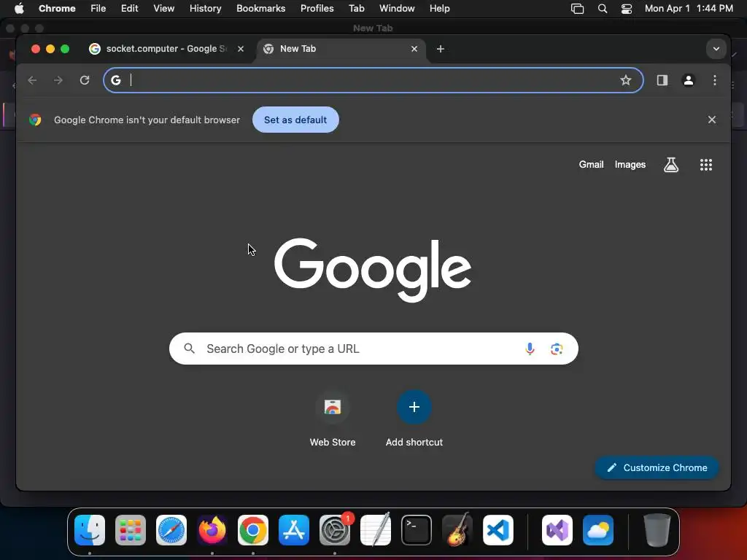
Task: Open the Weather app in Dock
Action: (x=598, y=530)
